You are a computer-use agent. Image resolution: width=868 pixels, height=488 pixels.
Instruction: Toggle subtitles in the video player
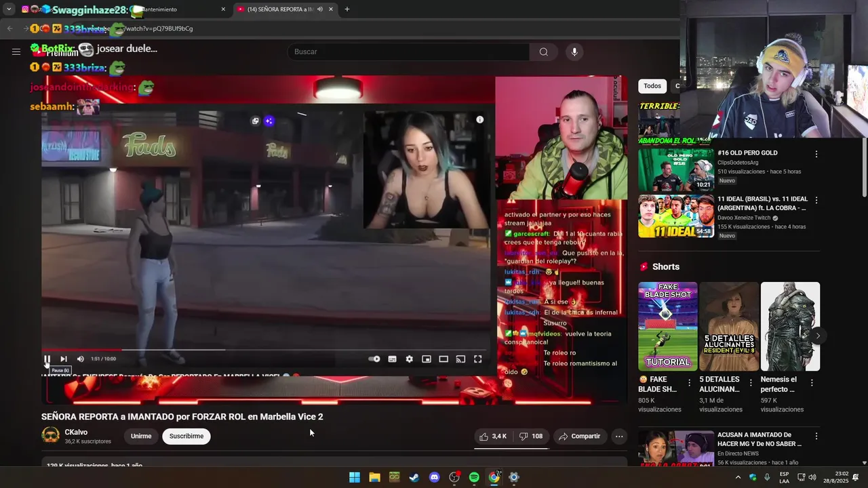pyautogui.click(x=392, y=359)
